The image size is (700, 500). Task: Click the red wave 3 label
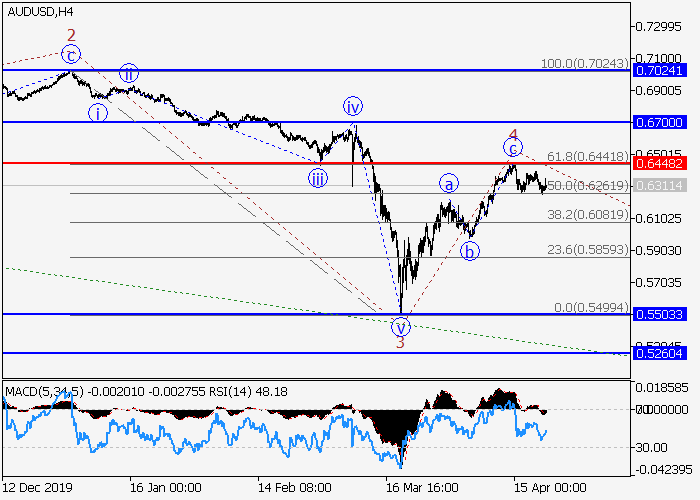click(x=400, y=343)
